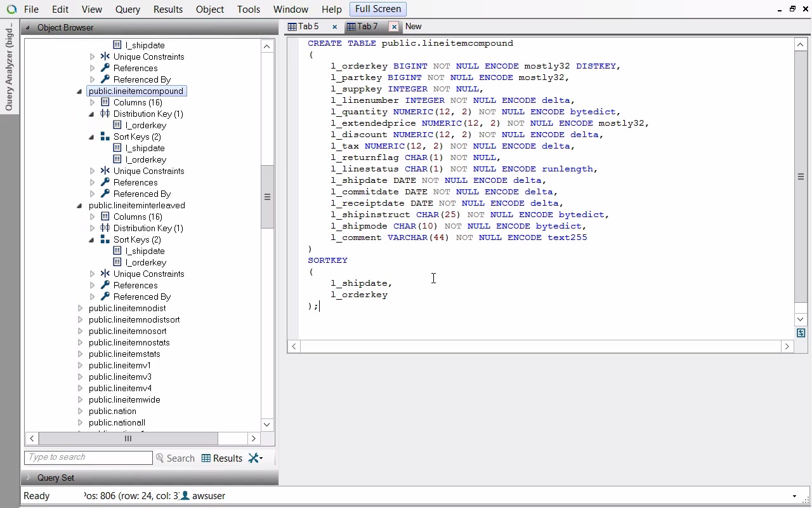This screenshot has height=508, width=812.
Task: Click the Aginity app logo icon
Action: pos(11,10)
